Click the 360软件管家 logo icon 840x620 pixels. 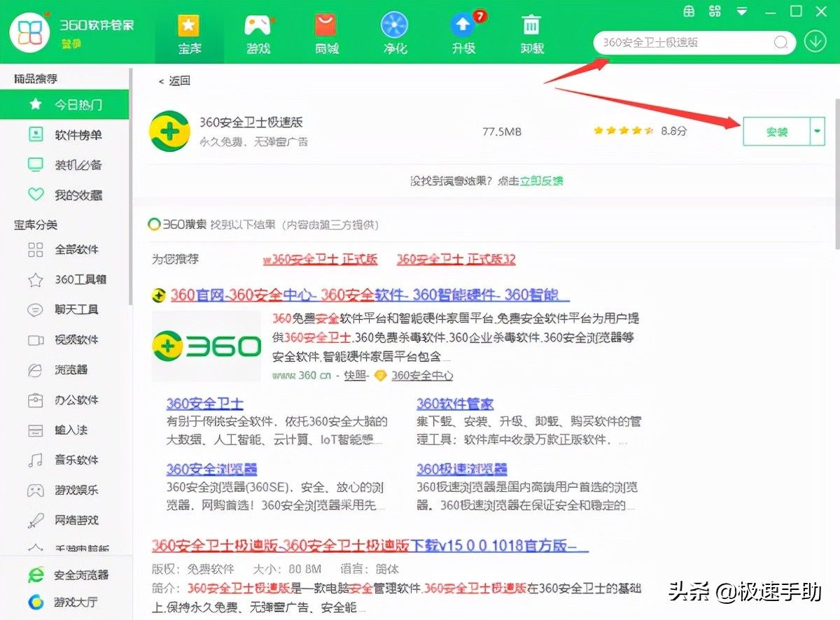point(29,31)
